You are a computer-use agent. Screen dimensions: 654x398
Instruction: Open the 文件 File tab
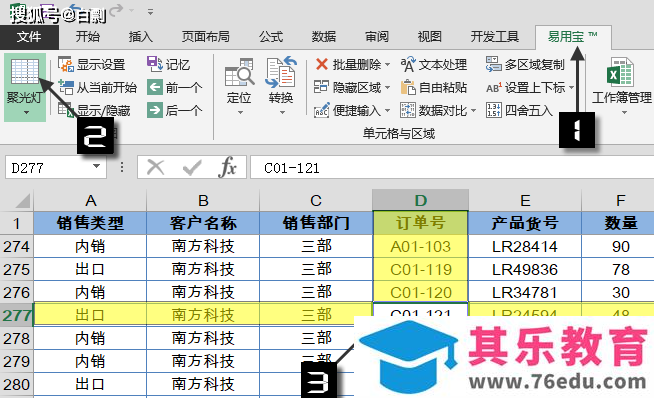click(x=29, y=37)
